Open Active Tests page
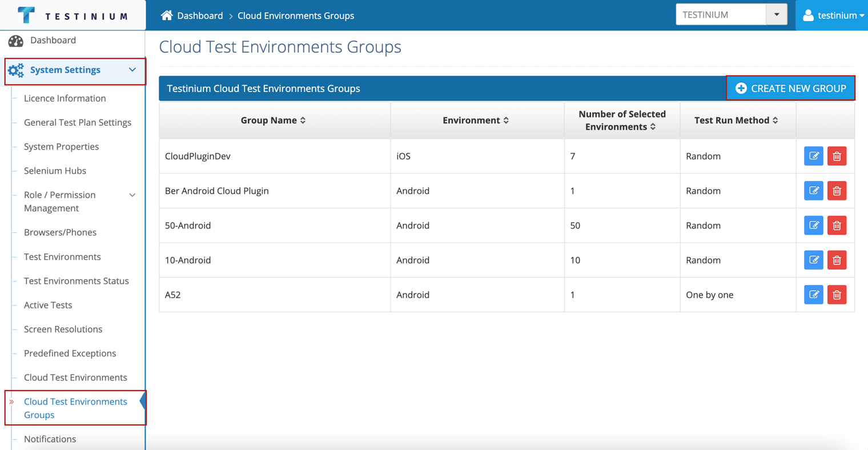The height and width of the screenshot is (450, 868). click(x=48, y=305)
